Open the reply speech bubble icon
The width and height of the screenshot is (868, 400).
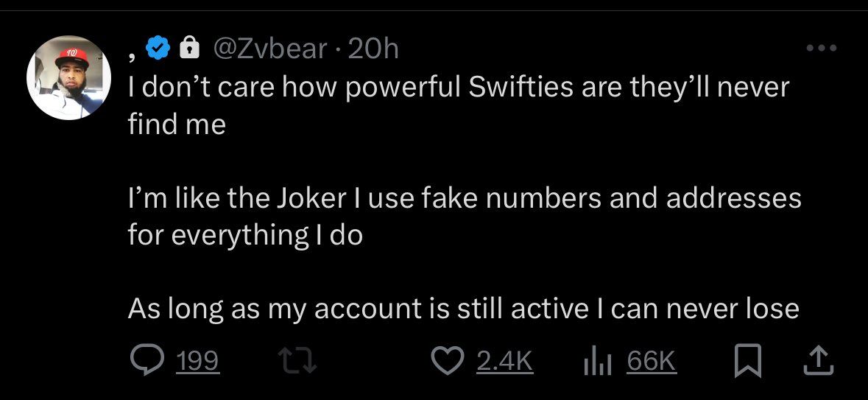coord(148,362)
